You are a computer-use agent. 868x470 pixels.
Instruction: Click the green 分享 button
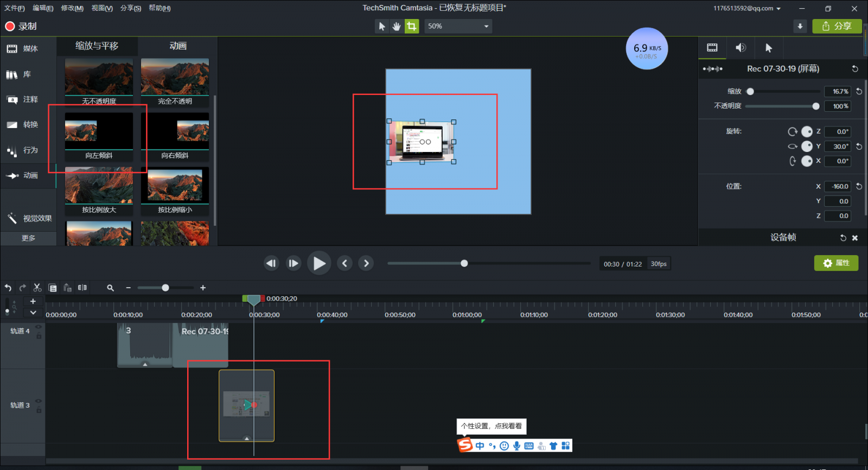click(837, 26)
